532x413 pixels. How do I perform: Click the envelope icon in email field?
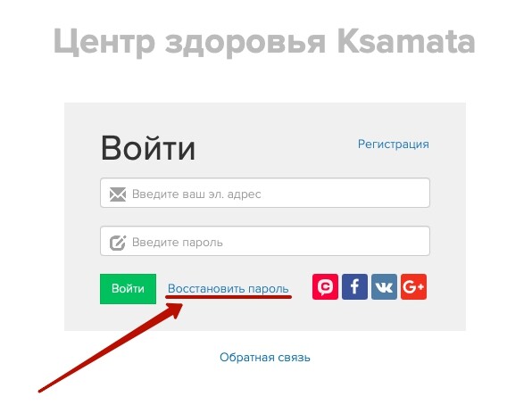click(x=118, y=194)
